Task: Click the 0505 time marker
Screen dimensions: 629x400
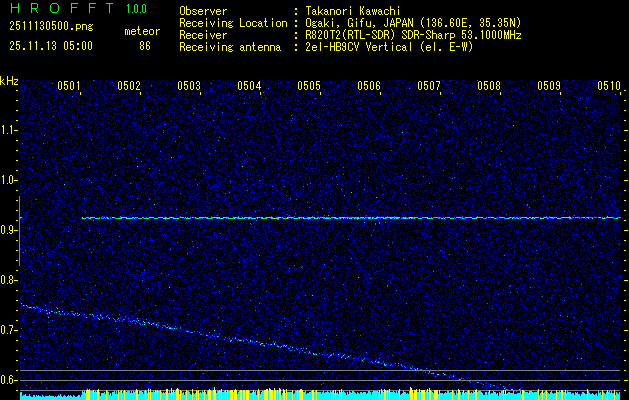Action: 309,86
